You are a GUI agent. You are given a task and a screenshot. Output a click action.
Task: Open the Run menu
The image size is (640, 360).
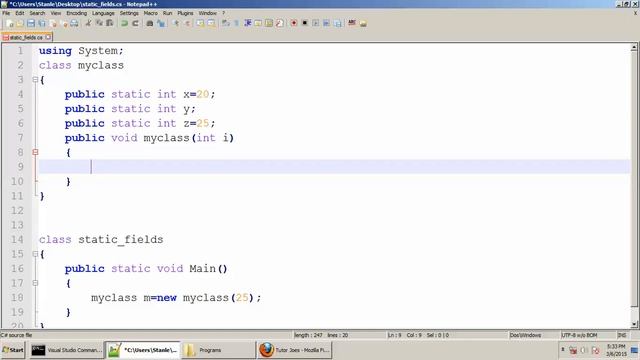pos(167,13)
